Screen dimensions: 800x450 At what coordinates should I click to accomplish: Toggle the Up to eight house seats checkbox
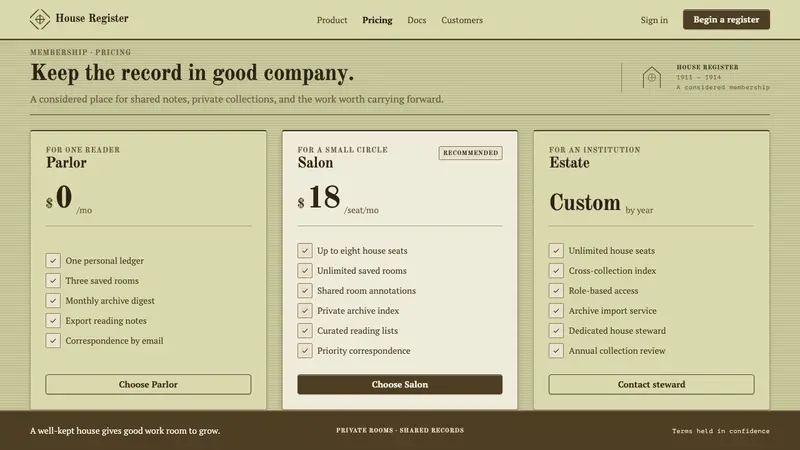tap(305, 251)
